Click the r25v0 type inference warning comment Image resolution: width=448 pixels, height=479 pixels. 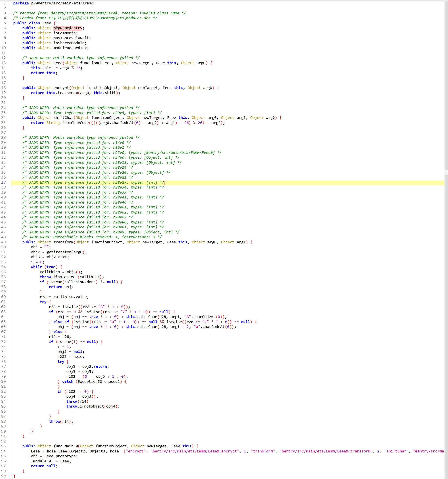click(x=122, y=152)
